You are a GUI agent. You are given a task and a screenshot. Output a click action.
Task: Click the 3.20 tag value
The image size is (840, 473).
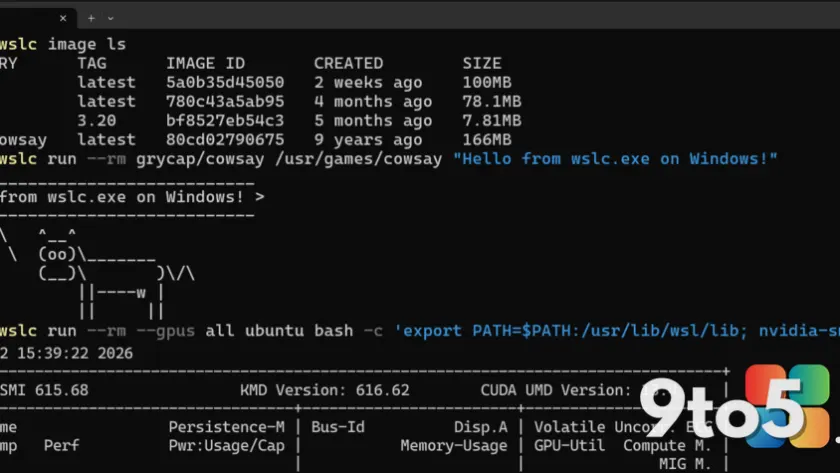(x=96, y=121)
